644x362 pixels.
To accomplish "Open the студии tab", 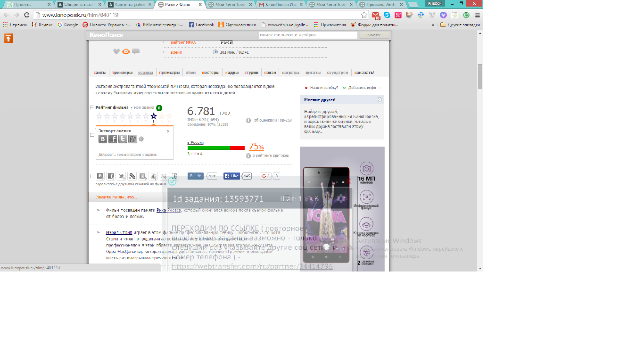I will click(251, 73).
